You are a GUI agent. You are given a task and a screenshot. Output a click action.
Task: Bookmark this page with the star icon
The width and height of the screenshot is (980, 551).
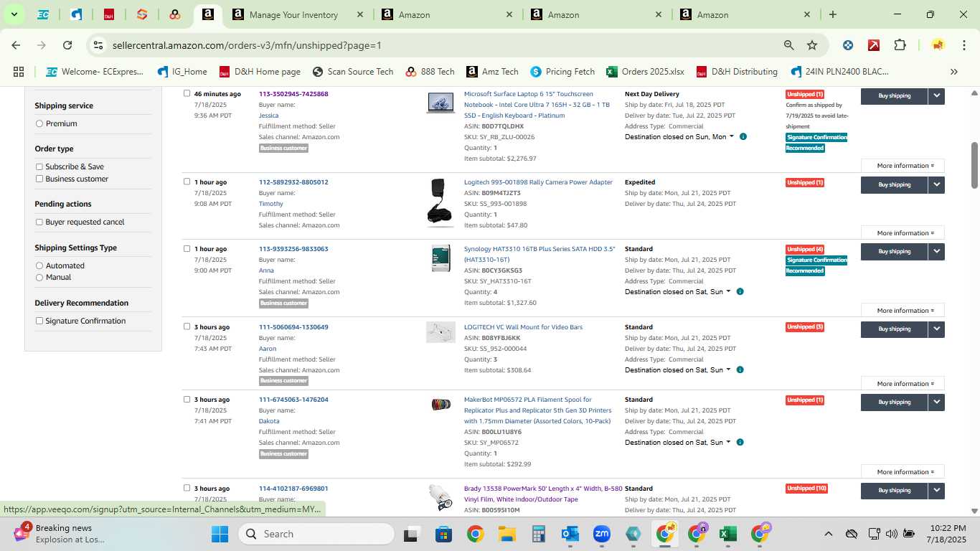(812, 45)
